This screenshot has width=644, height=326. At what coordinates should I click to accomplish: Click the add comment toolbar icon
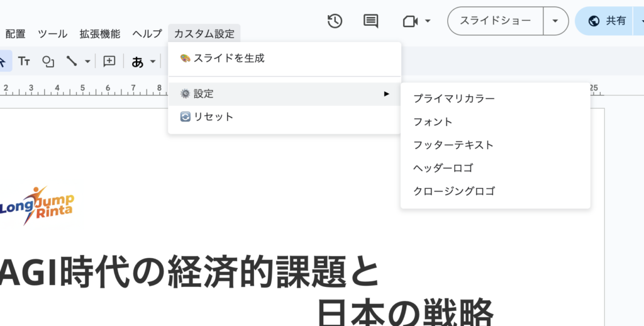tap(109, 61)
